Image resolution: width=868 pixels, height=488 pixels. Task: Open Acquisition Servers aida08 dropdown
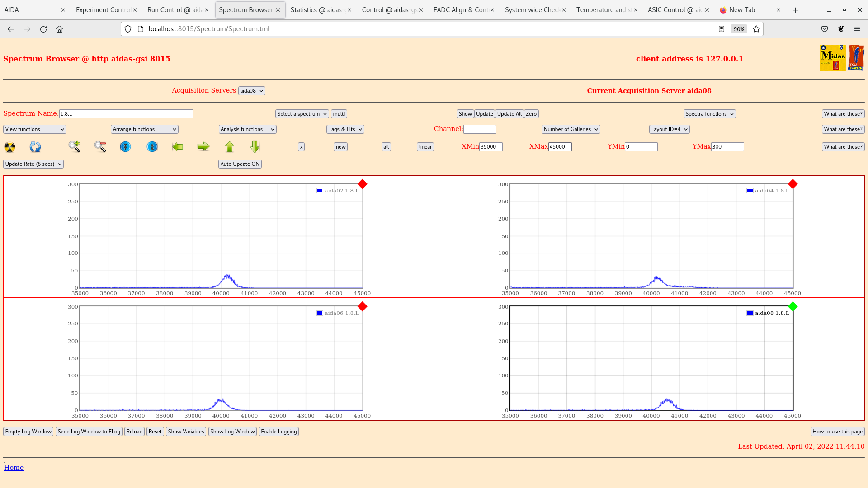(251, 91)
